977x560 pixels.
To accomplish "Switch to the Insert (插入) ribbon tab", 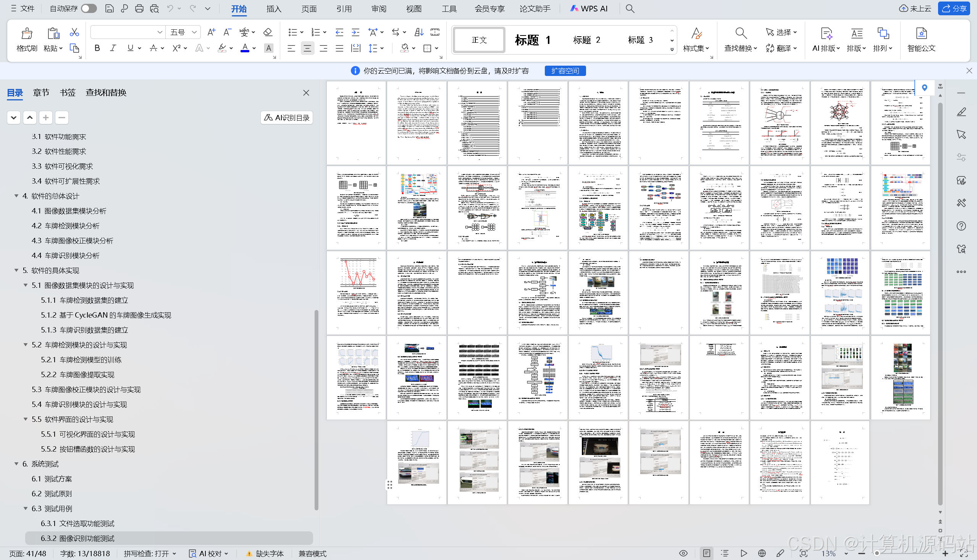I will point(274,8).
